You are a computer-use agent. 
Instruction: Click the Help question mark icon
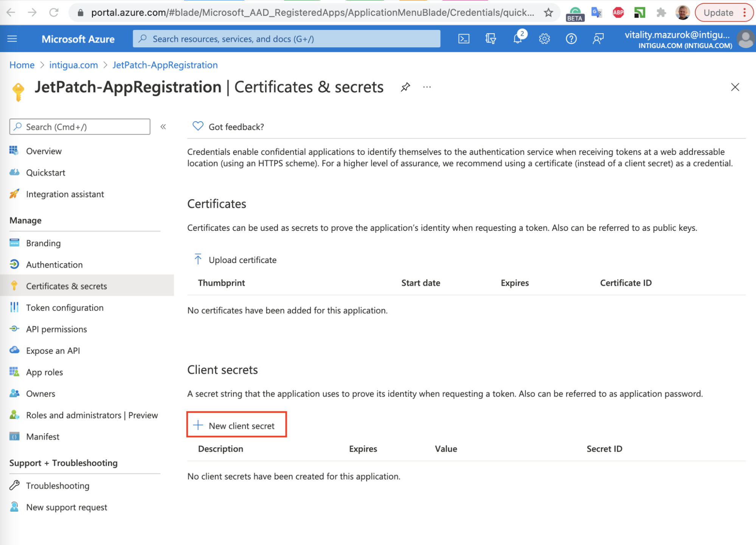[571, 39]
